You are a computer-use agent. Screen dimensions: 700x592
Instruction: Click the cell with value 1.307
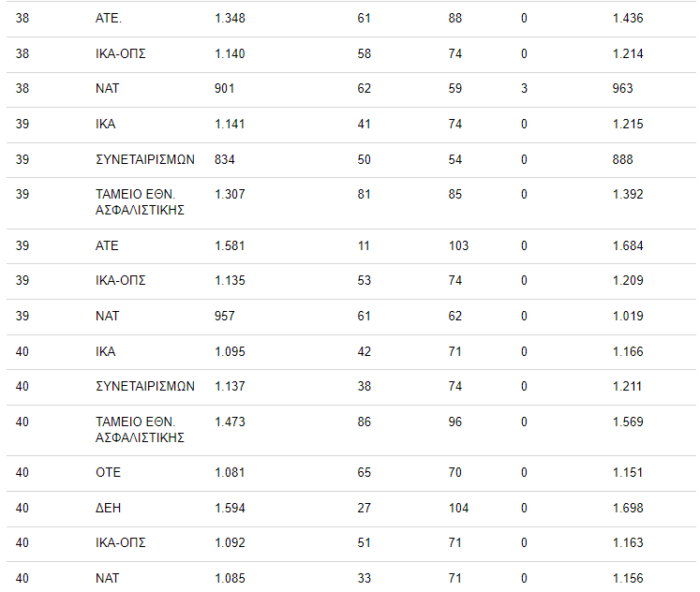[x=230, y=195]
